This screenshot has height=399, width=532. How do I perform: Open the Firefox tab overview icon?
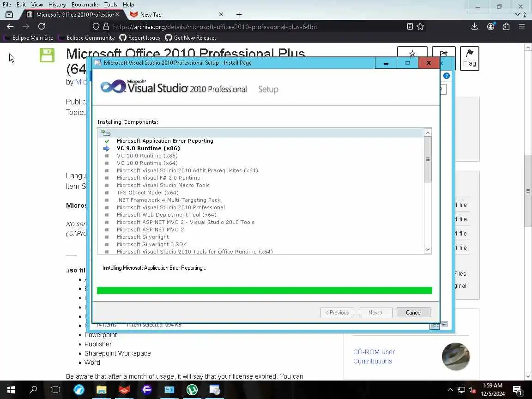[x=9, y=15]
